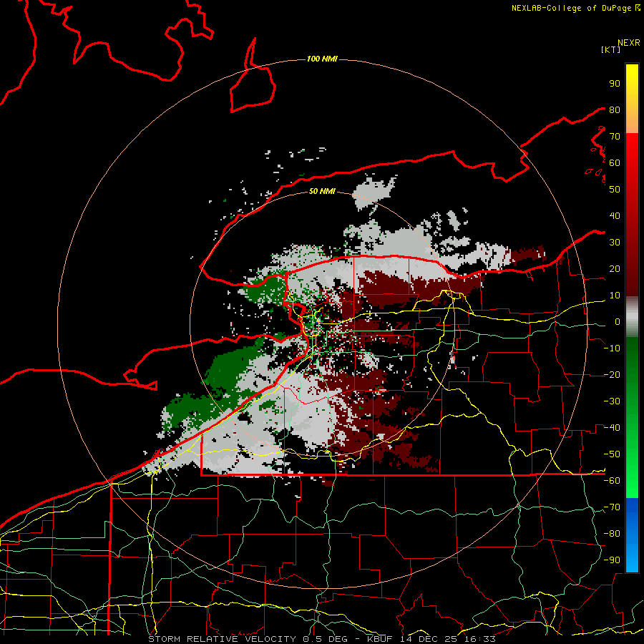Click the "NEXLAB-College of DuPage" credit text
The height and width of the screenshot is (644, 644).
point(572,8)
